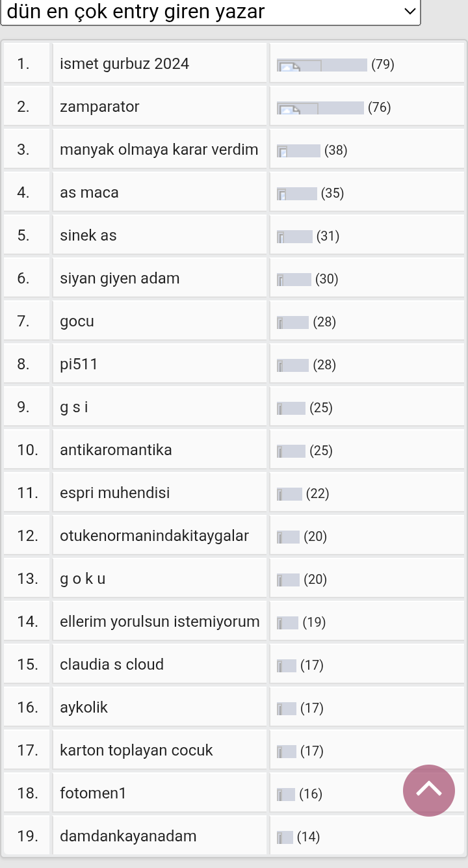Select 'antikaromantika' from the list

coord(116,450)
